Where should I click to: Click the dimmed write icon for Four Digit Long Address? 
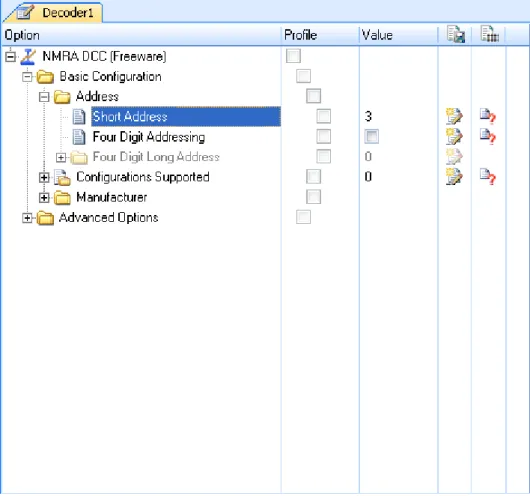pos(454,157)
